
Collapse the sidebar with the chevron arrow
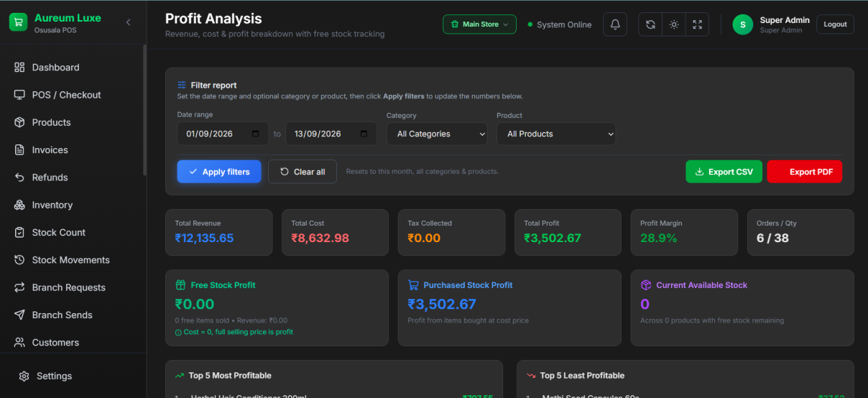point(129,22)
